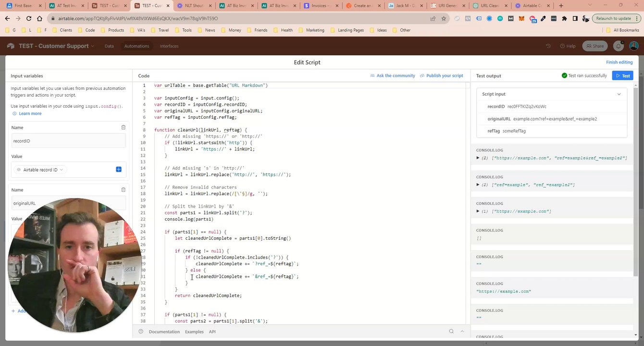
Task: Open the API tab below the code
Action: pos(212,332)
